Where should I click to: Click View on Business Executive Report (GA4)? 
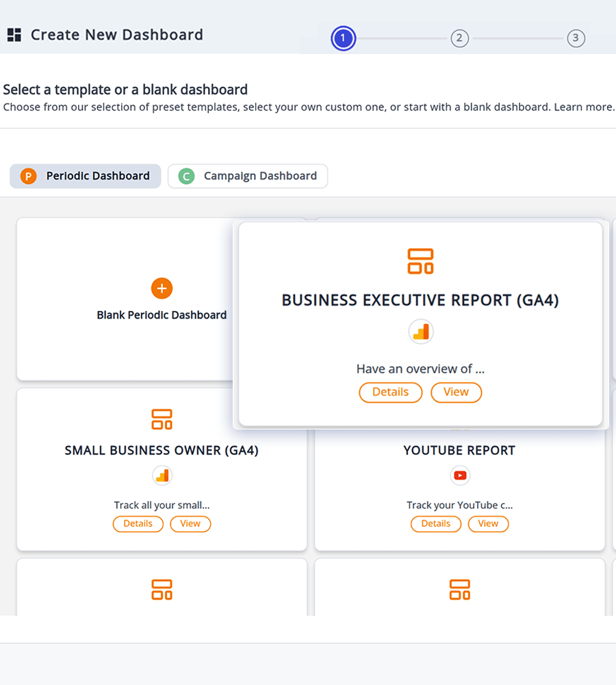456,392
